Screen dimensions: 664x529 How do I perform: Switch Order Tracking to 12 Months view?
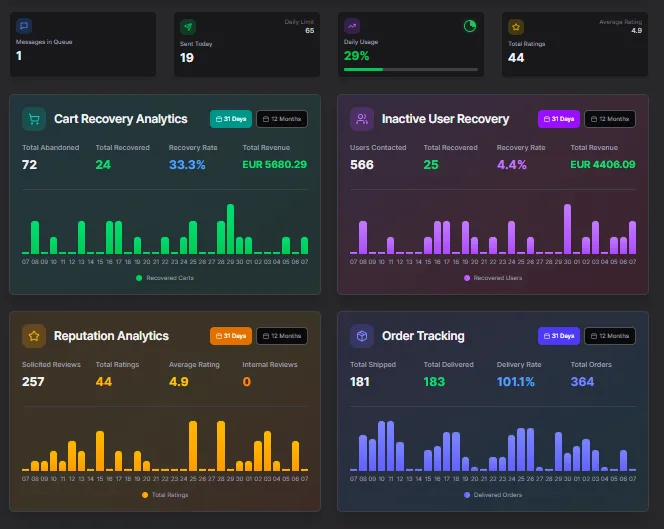[610, 336]
